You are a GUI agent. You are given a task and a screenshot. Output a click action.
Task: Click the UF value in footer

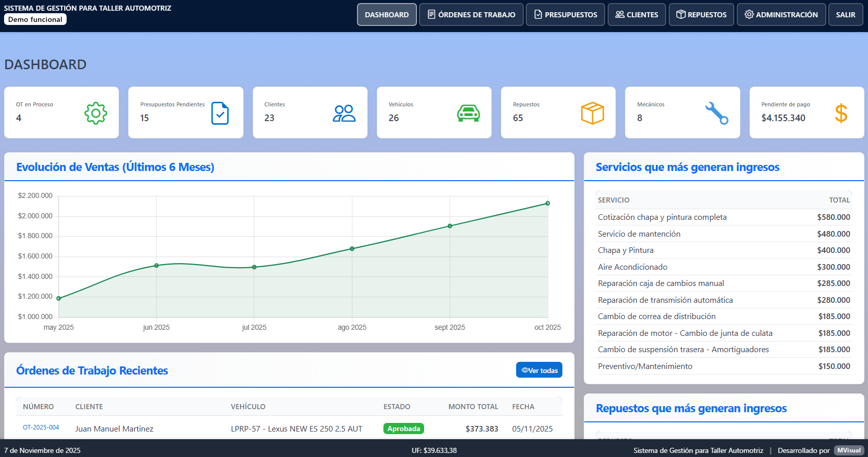(x=434, y=450)
